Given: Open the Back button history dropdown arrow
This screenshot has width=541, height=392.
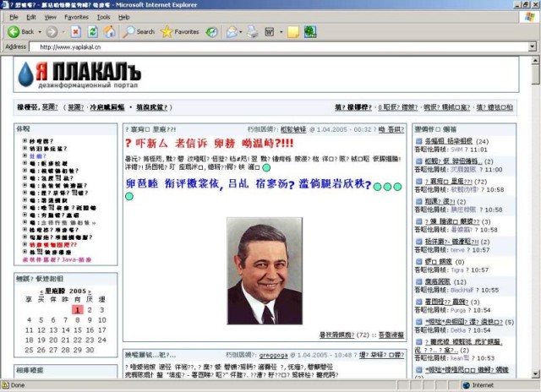Looking at the screenshot, I should pyautogui.click(x=40, y=32).
